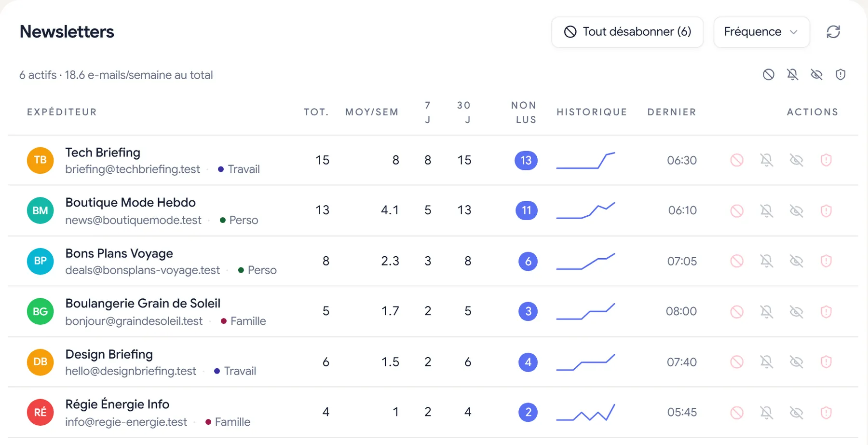Click the header mute bell icon
Viewport: 868px width, 445px height.
792,74
